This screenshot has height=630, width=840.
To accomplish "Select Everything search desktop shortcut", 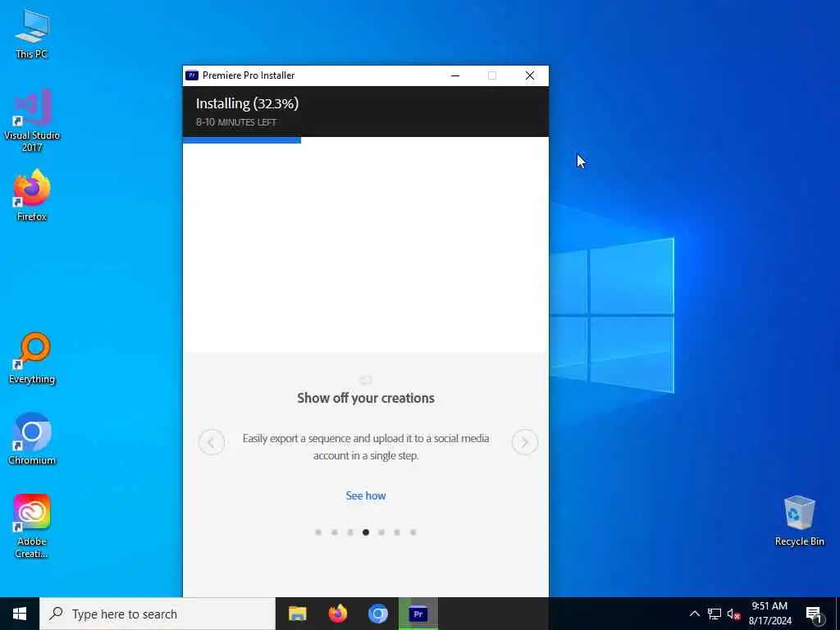I will click(x=32, y=358).
